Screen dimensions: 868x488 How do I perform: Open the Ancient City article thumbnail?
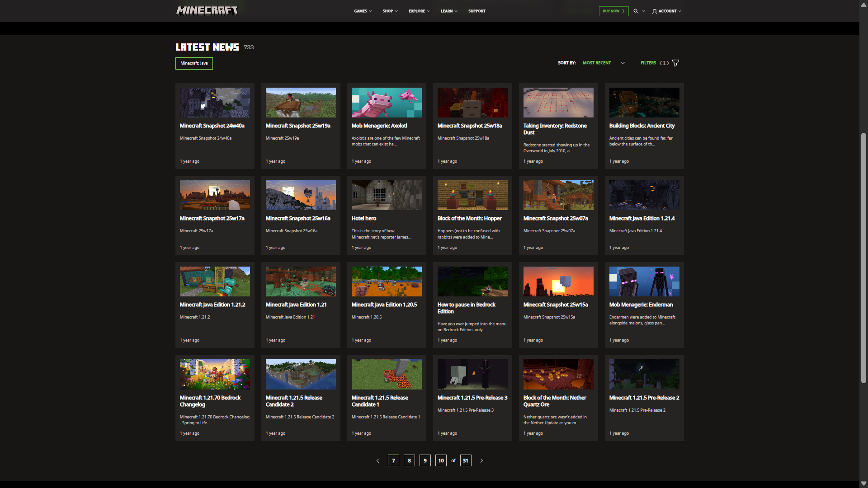644,103
